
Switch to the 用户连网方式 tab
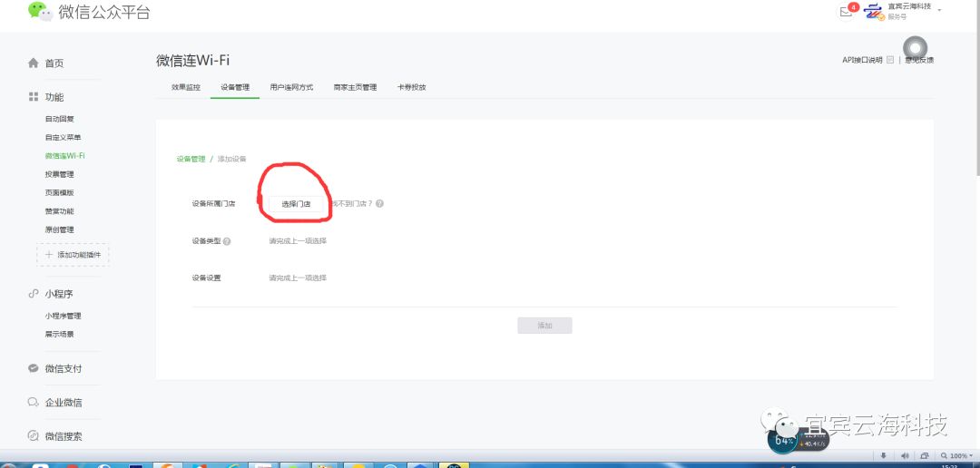pos(291,87)
